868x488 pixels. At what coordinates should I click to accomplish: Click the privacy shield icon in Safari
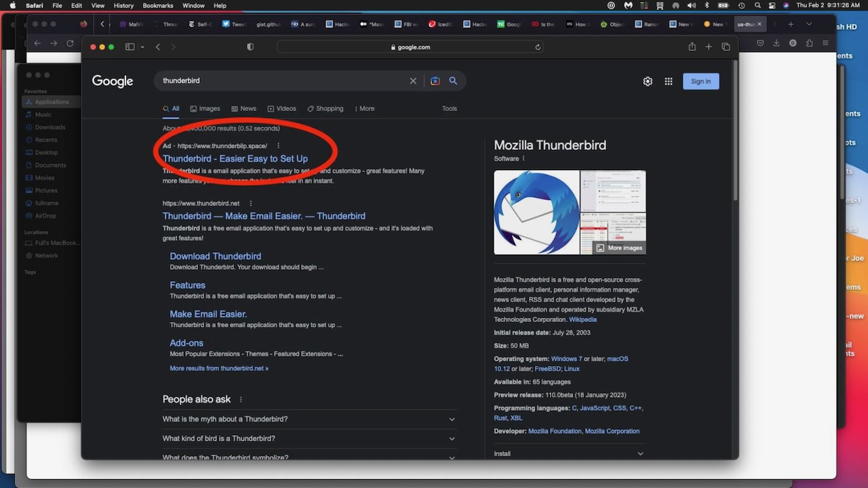[250, 47]
